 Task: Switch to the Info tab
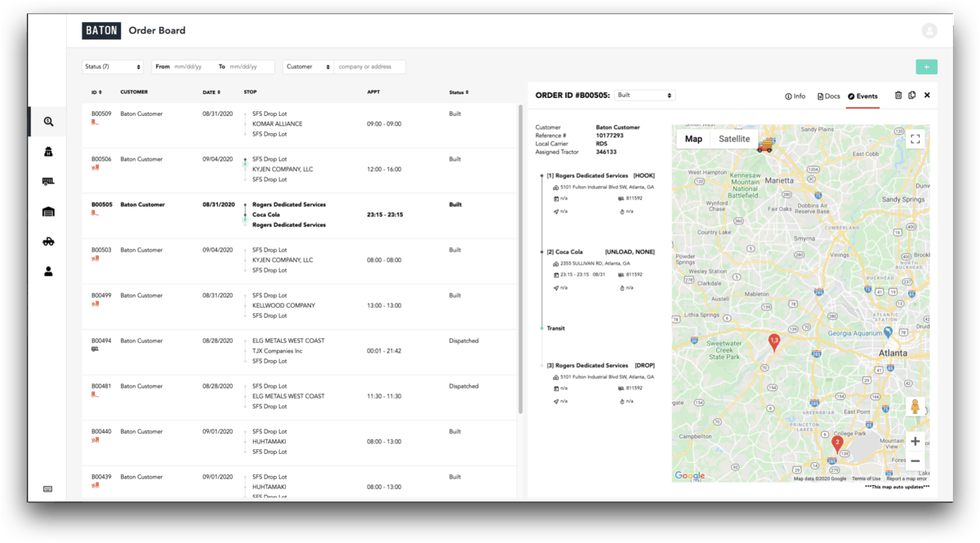[x=795, y=96]
